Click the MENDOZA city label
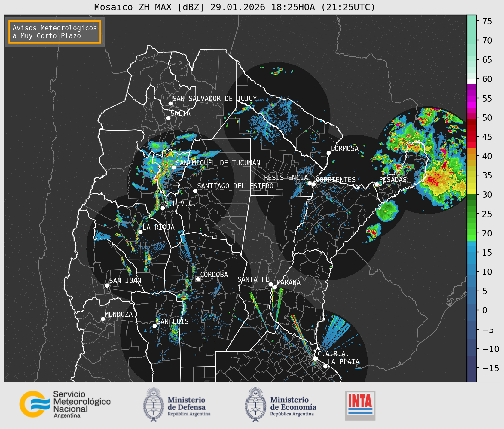504x429 pixels. 118,314
